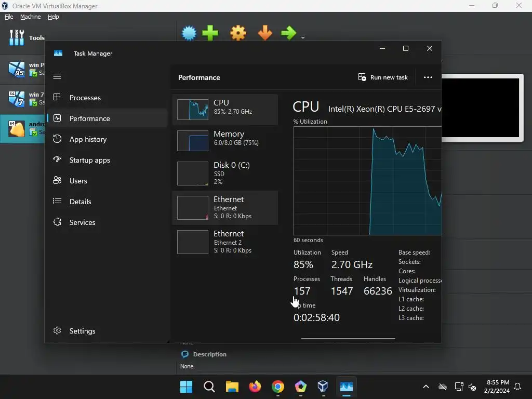Click the VirtualBox VM preview thumbnail

coord(483,108)
